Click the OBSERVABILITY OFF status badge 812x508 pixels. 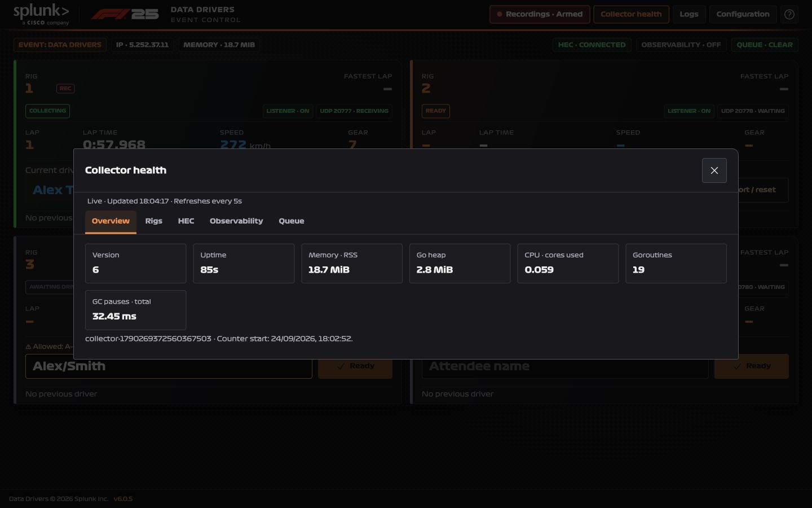(x=681, y=45)
